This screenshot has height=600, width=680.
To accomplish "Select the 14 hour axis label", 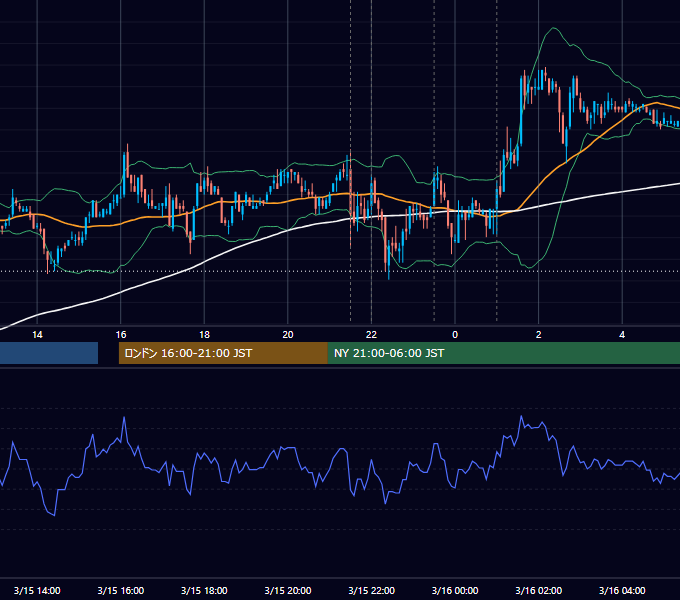I will (37, 335).
